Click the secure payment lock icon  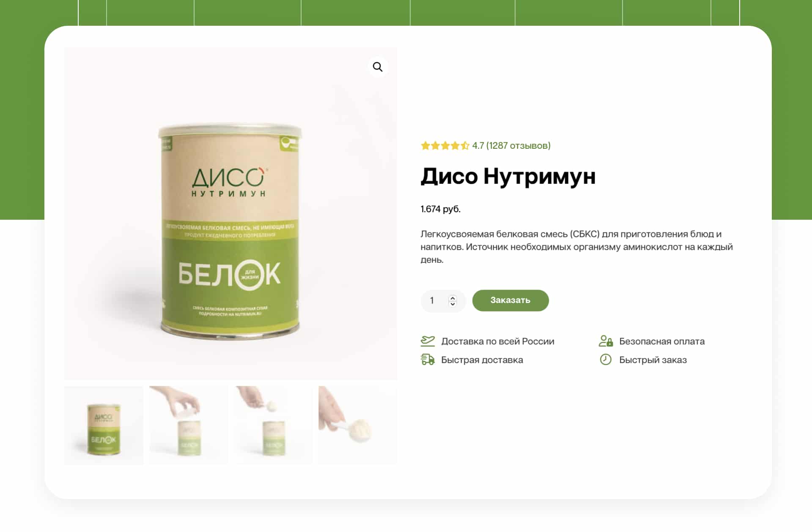[606, 341]
